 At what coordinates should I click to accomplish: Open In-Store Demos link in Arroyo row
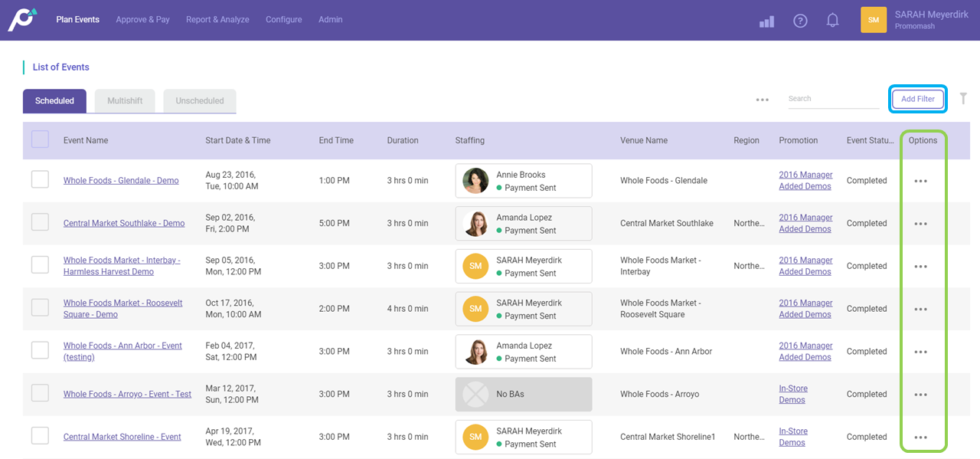point(793,395)
